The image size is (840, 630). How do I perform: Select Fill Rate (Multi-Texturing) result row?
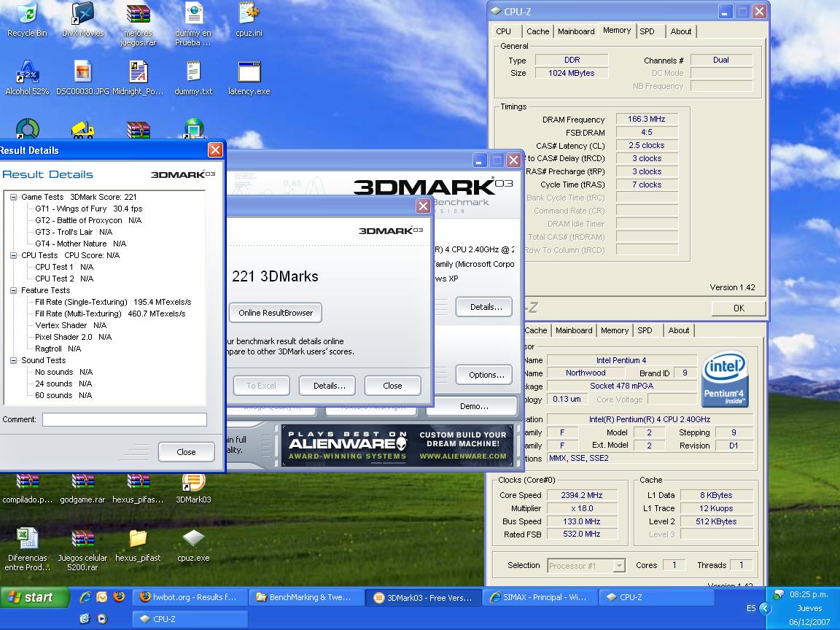pyautogui.click(x=110, y=314)
